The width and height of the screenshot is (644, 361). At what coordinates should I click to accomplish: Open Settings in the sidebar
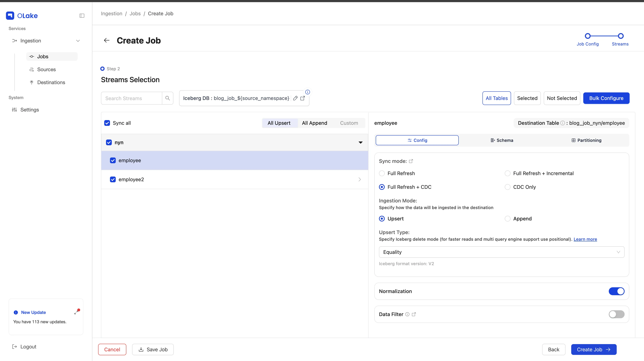tap(29, 109)
